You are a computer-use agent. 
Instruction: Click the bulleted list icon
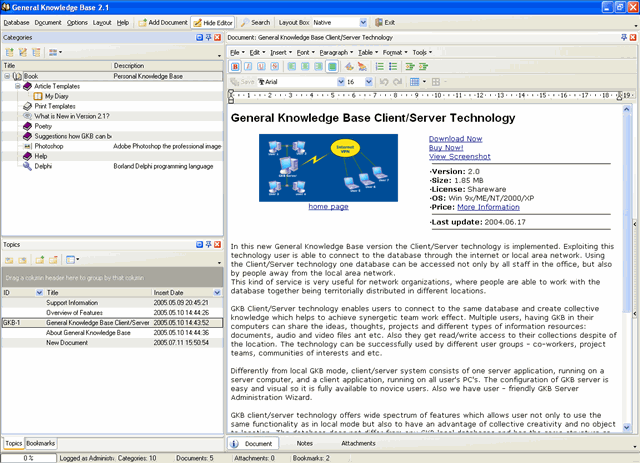[393, 67]
